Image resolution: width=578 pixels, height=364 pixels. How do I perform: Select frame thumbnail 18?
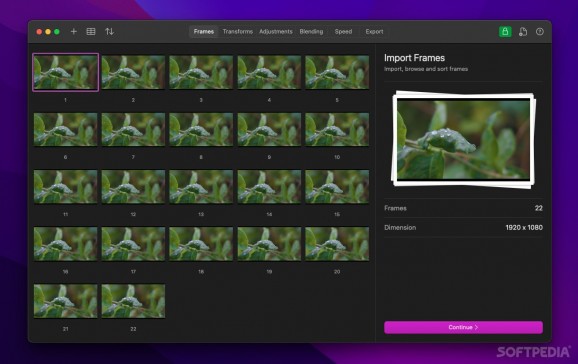201,244
